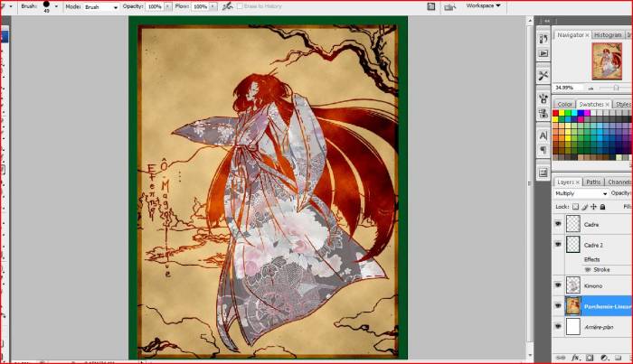The image size is (633, 364).
Task: Hide the Arrière-plan layer eye icon
Action: [558, 326]
